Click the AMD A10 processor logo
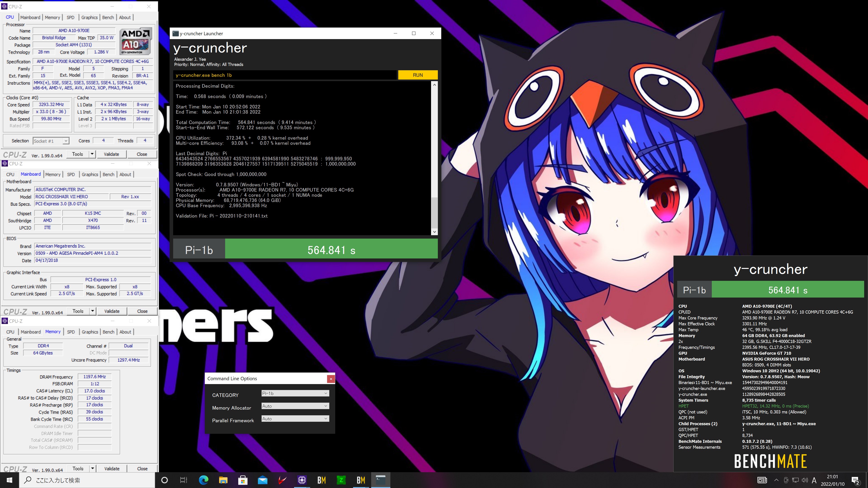This screenshot has height=488, width=868. [x=135, y=41]
